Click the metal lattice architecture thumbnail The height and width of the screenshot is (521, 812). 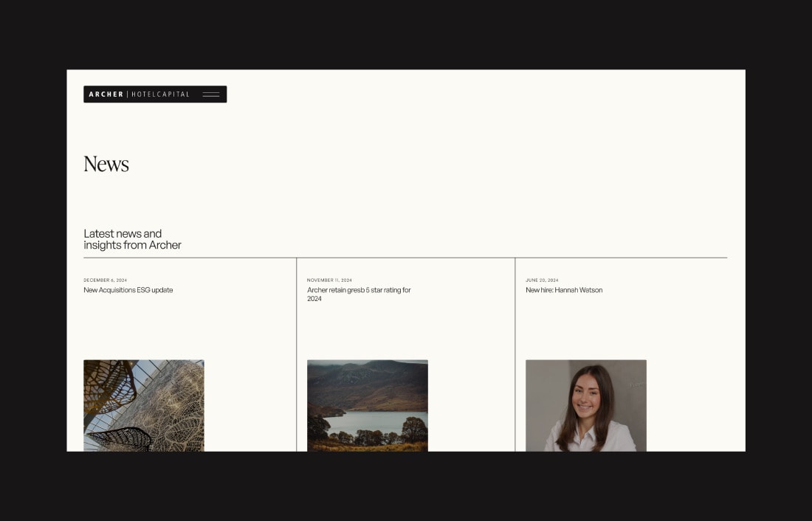click(x=144, y=405)
